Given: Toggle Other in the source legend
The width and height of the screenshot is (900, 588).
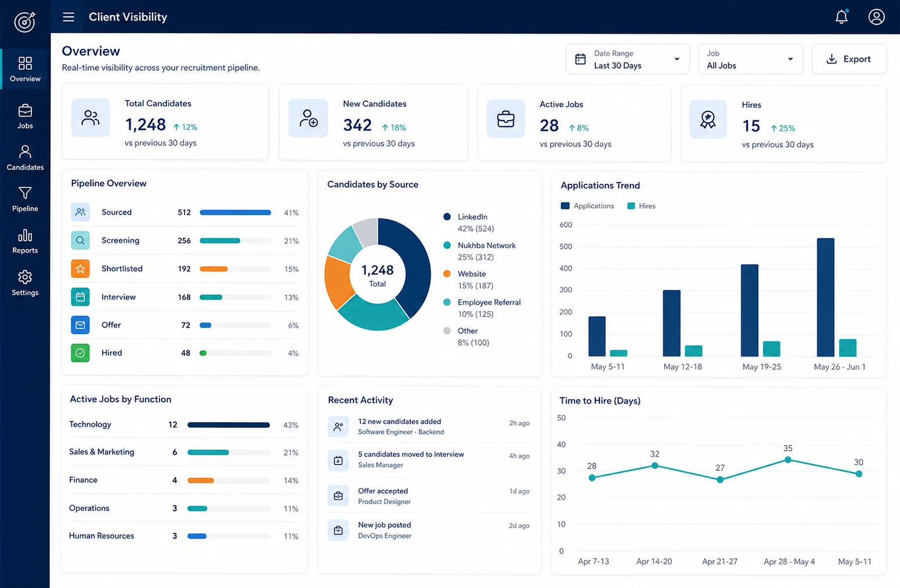Looking at the screenshot, I should click(467, 336).
